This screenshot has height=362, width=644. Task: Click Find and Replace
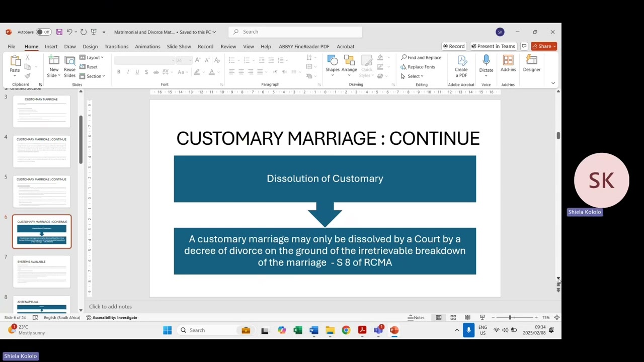[x=421, y=57]
